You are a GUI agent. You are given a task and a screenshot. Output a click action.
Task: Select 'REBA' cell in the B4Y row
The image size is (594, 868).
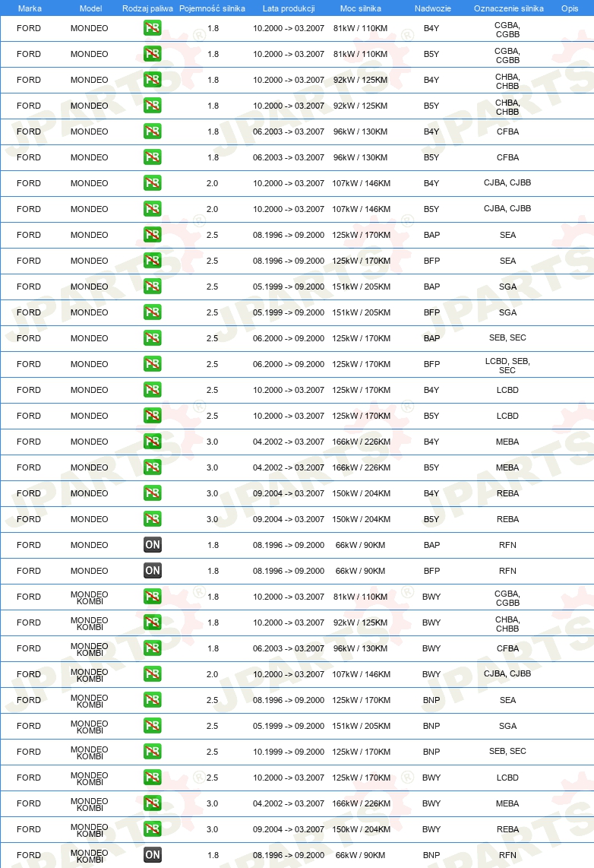(507, 493)
